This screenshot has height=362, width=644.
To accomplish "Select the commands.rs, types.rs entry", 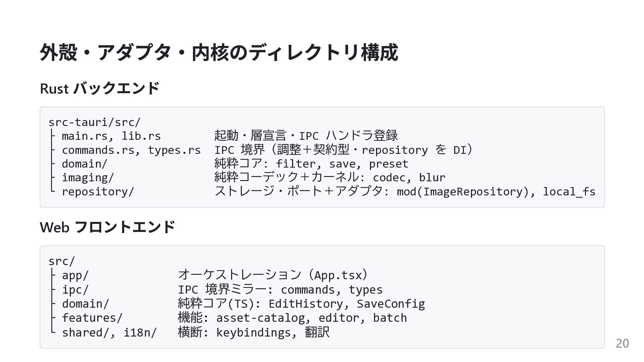I will pos(131,150).
